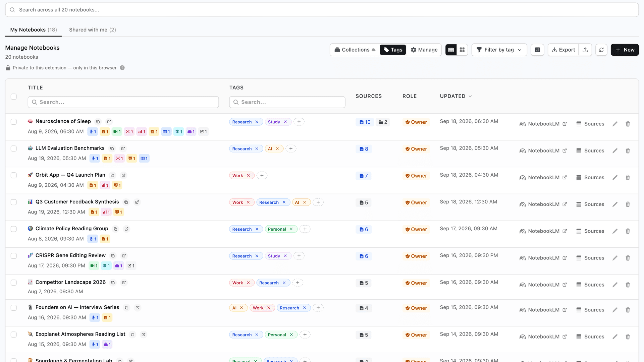Click the 10 sources count for Neuroscience of Sleep
The height and width of the screenshot is (362, 644).
click(x=365, y=122)
